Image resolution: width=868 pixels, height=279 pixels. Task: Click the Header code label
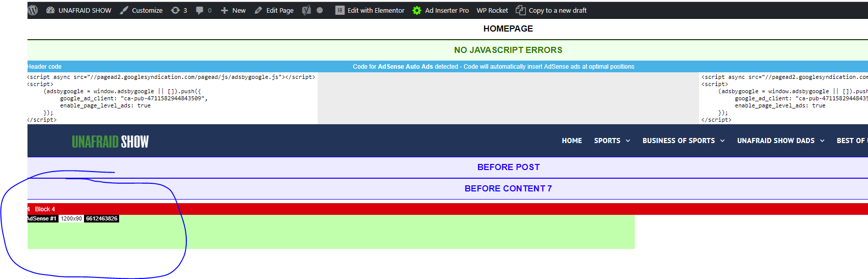point(44,67)
